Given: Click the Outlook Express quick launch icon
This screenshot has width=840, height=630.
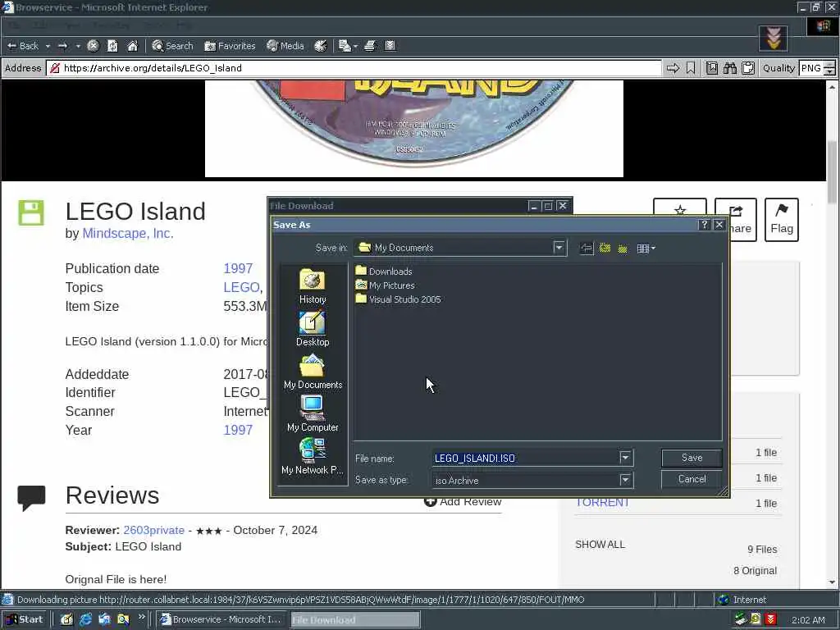Looking at the screenshot, I should 104,620.
